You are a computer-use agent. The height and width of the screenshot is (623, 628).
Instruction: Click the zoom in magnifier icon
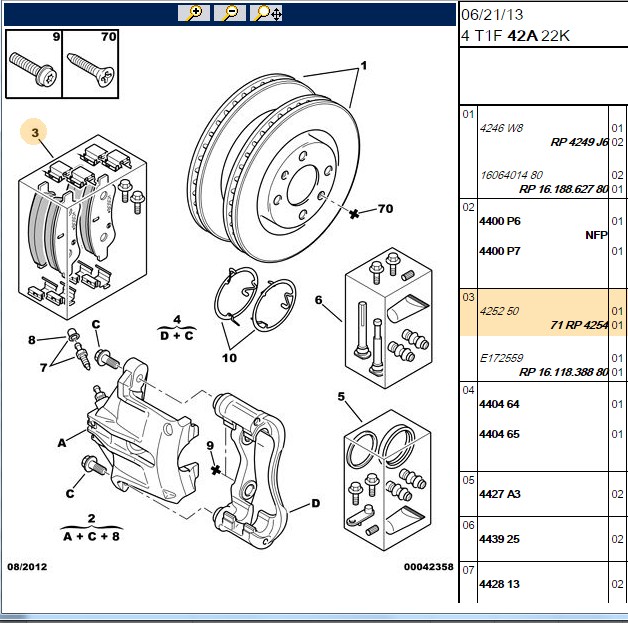tap(194, 13)
